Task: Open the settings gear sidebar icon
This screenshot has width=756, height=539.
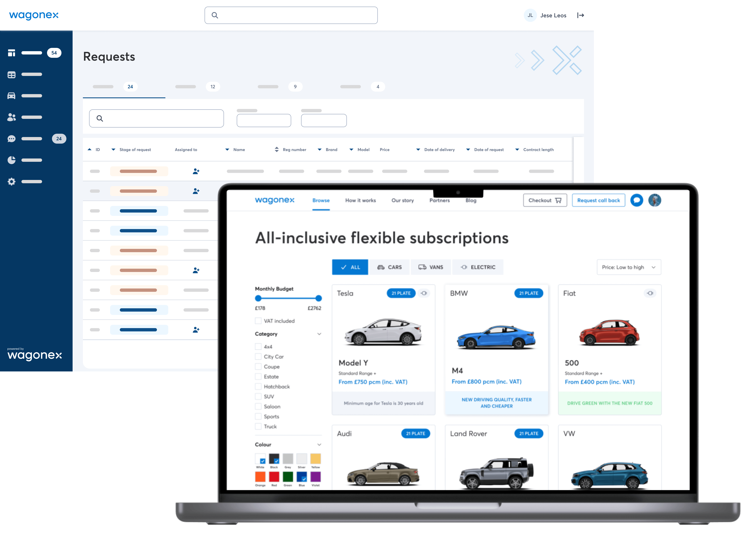Action: (12, 182)
